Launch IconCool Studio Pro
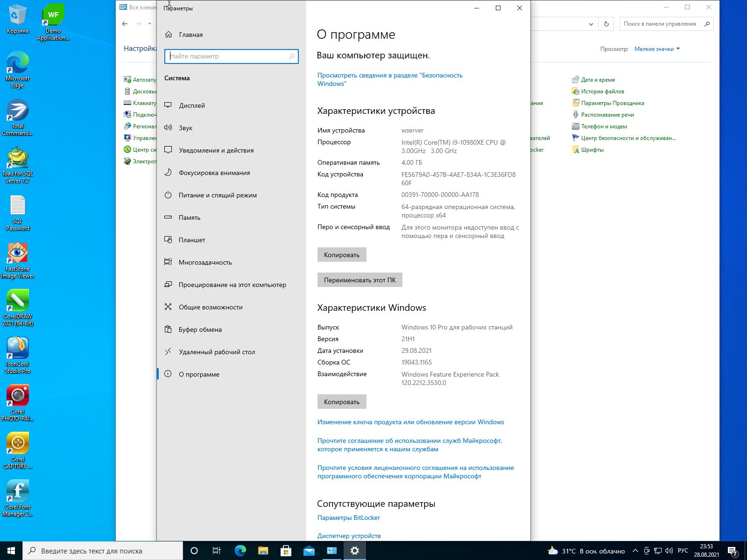747x560 pixels. [x=18, y=356]
